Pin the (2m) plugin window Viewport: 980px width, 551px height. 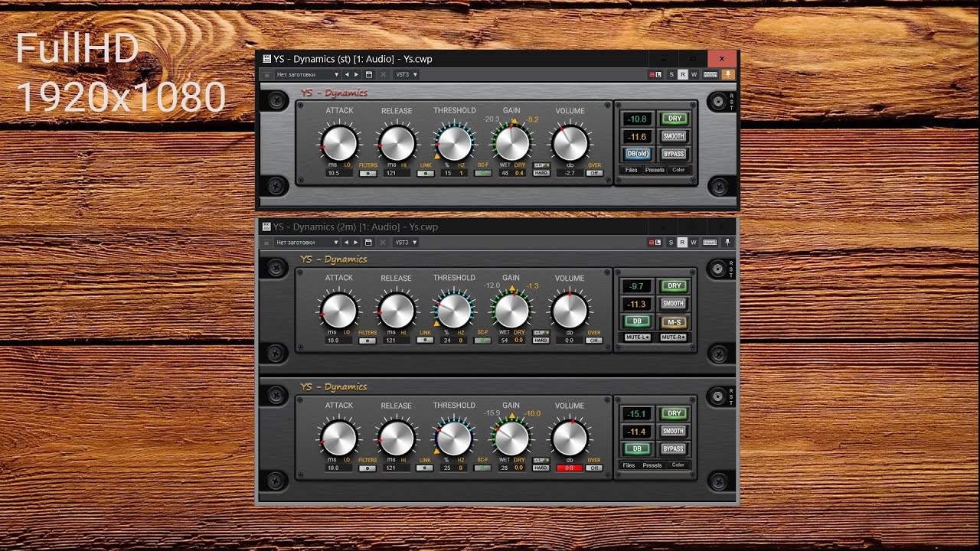point(727,242)
